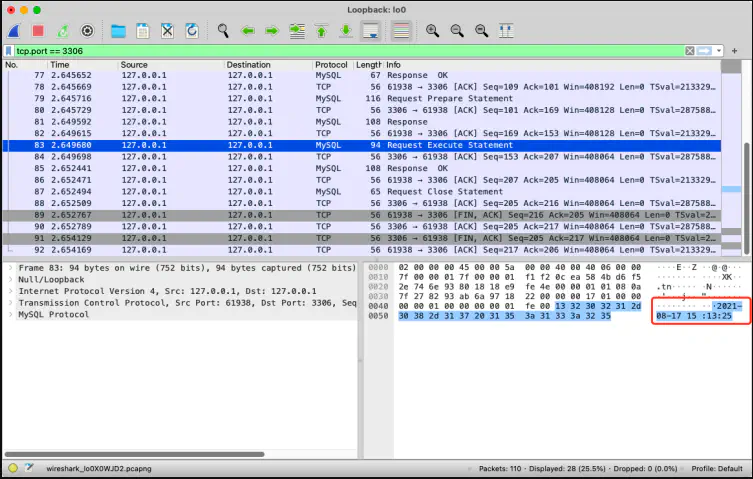This screenshot has width=753, height=479.
Task: Select packet 92 ACK row
Action: click(362, 250)
